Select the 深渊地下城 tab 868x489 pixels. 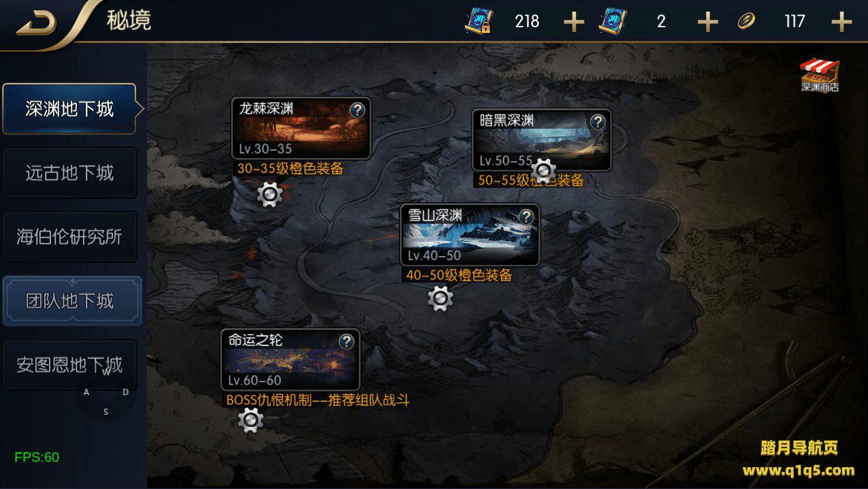pyautogui.click(x=69, y=109)
